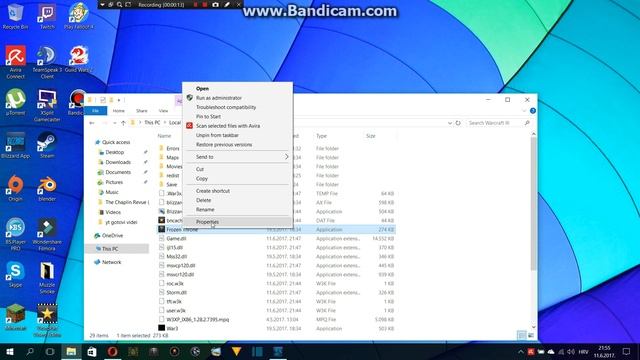This screenshot has width=640, height=360.
Task: Open quick access toolbar customize dropdown
Action: coord(119,100)
